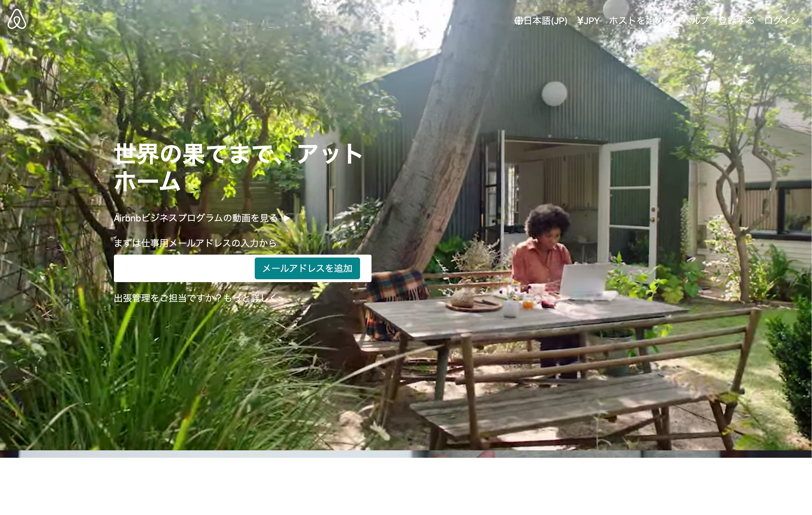Image resolution: width=812 pixels, height=515 pixels.
Task: Click the まずは仕事用メールアドレスの入力から label
Action: coord(195,243)
